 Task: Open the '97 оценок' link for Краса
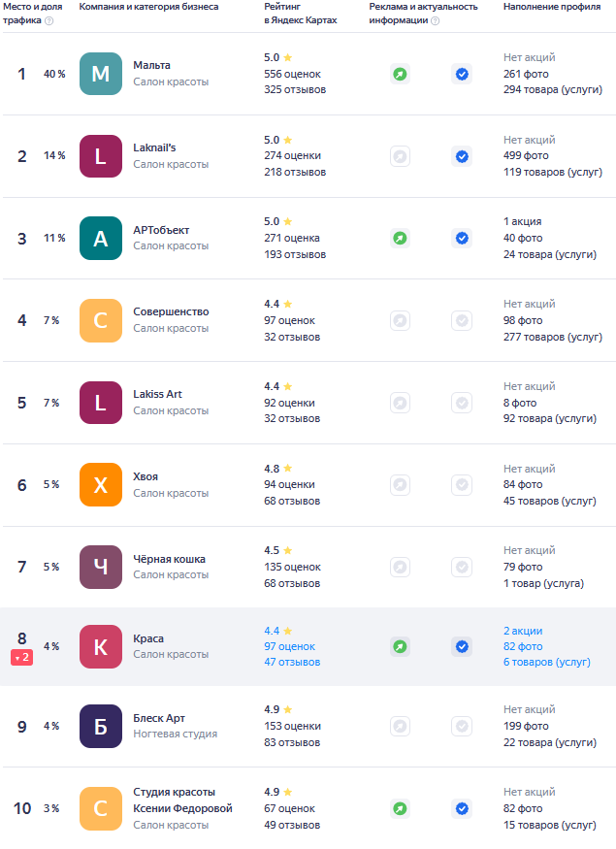point(290,646)
